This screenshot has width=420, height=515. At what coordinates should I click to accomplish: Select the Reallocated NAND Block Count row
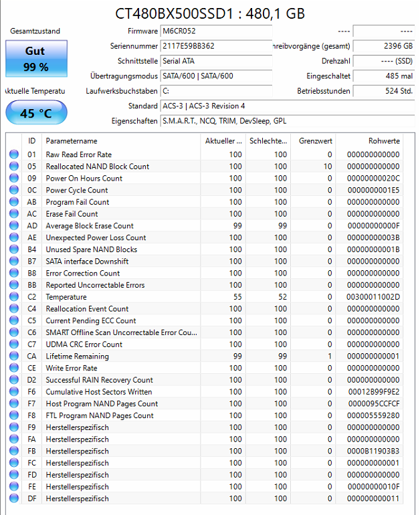point(206,166)
